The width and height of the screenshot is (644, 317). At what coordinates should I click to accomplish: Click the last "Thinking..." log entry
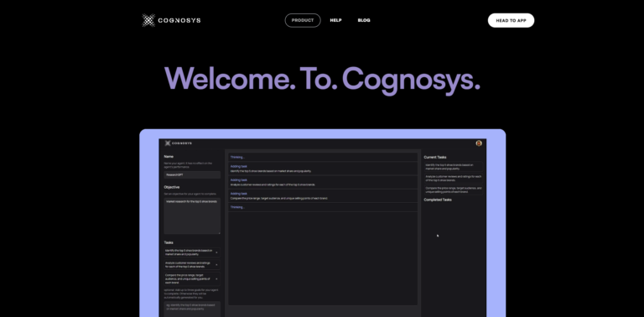(323, 207)
